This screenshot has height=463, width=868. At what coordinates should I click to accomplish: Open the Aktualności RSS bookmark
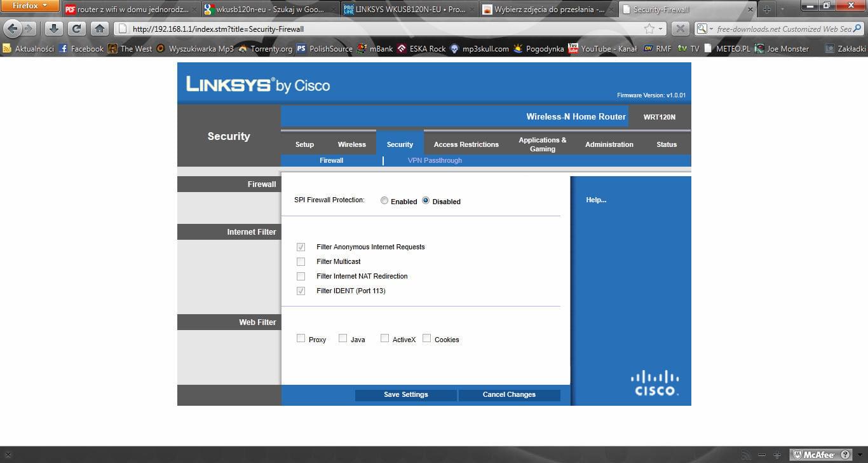pyautogui.click(x=29, y=48)
